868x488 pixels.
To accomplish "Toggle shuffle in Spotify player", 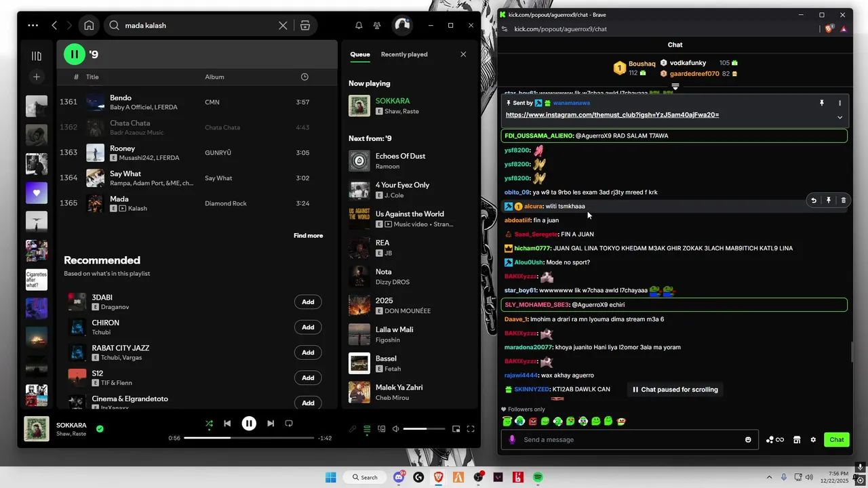I will (209, 424).
